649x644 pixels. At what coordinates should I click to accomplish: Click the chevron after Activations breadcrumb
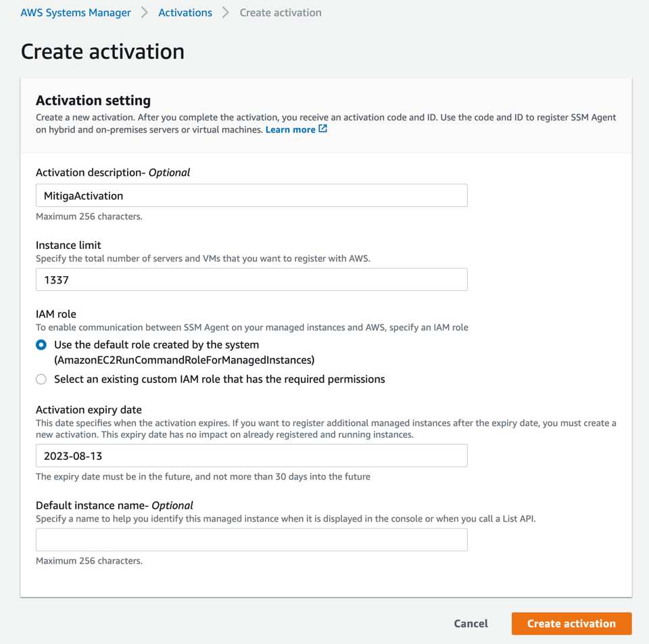tap(226, 13)
